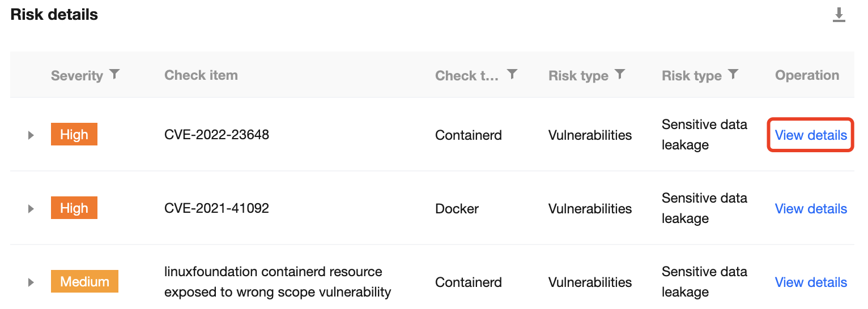Open the Severity column filter
This screenshot has width=868, height=309.
[x=114, y=74]
